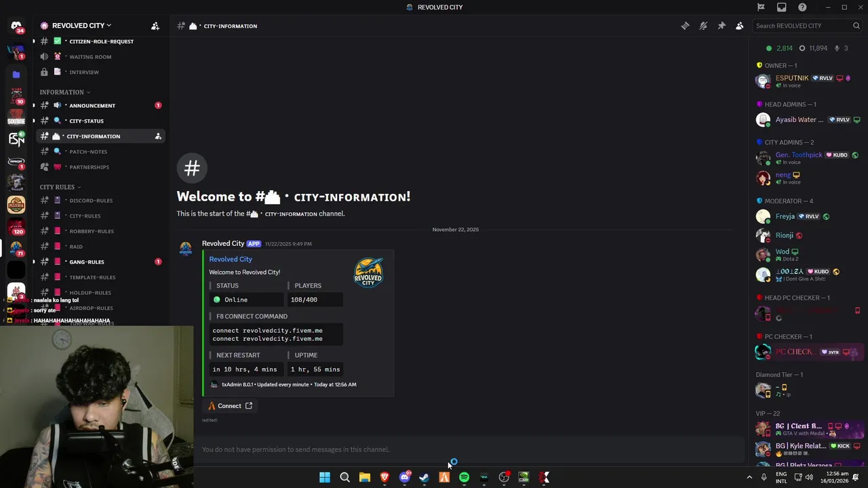The image size is (868, 488).
Task: Join the Waiting Room voice channel
Action: click(x=99, y=57)
